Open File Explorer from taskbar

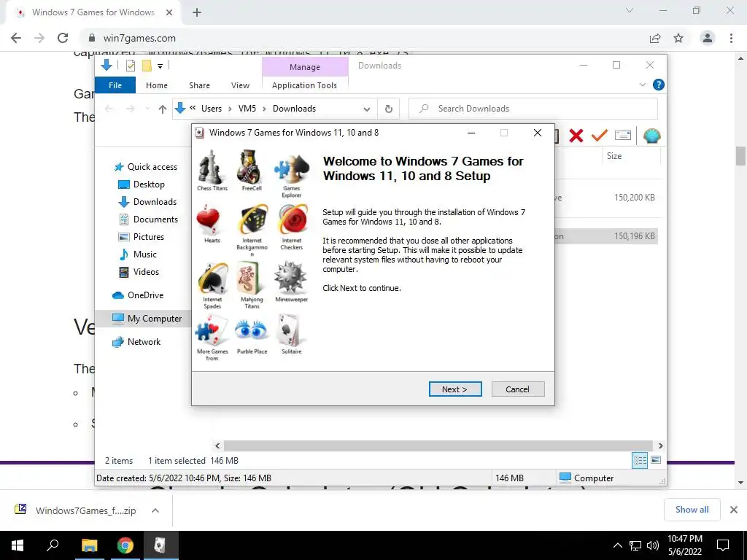(89, 545)
